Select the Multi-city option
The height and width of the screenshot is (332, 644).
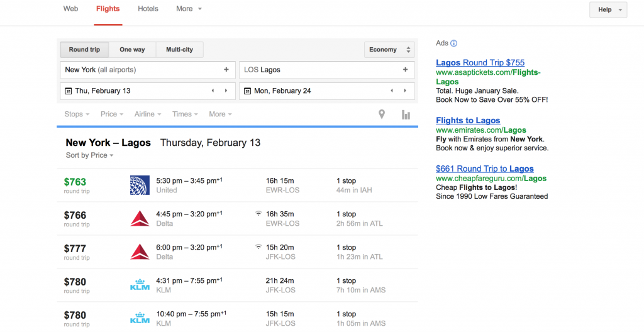179,49
